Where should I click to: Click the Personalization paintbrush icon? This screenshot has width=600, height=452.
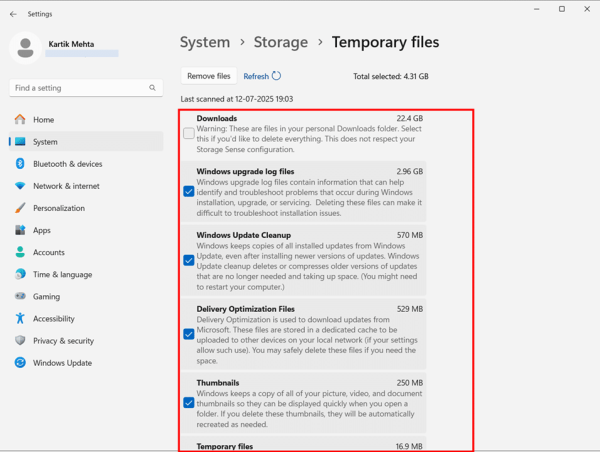(20, 208)
